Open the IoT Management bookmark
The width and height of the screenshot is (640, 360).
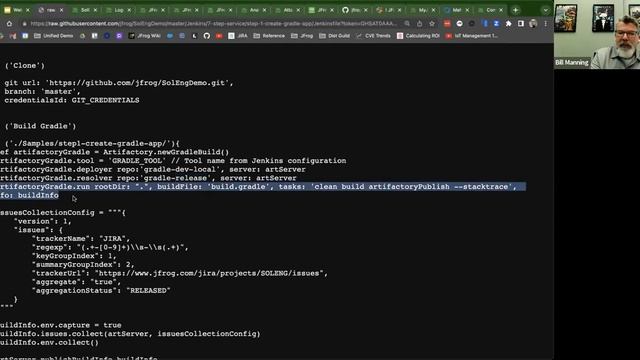tap(472, 36)
